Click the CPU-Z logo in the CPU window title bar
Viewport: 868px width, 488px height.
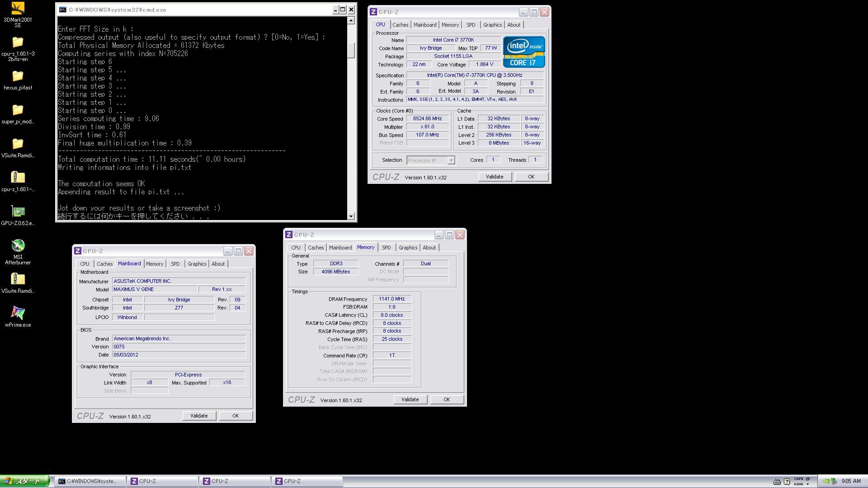pyautogui.click(x=373, y=12)
